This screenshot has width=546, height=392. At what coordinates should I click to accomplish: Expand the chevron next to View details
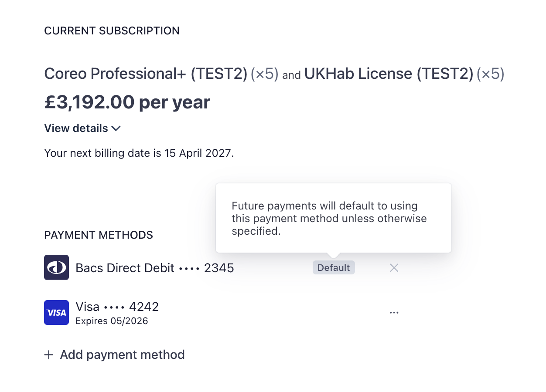point(116,128)
